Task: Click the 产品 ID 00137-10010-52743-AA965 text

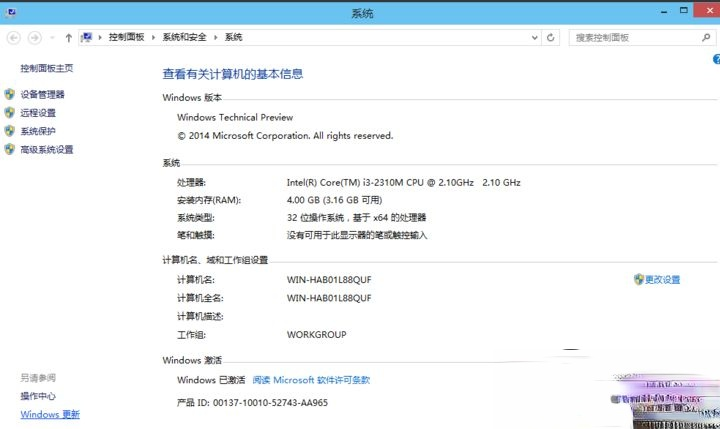Action: click(253, 403)
